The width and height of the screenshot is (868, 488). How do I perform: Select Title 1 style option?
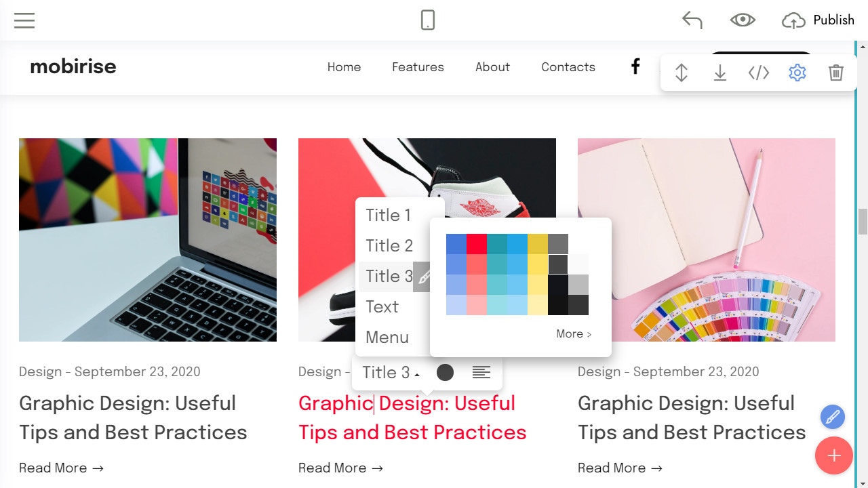[388, 215]
